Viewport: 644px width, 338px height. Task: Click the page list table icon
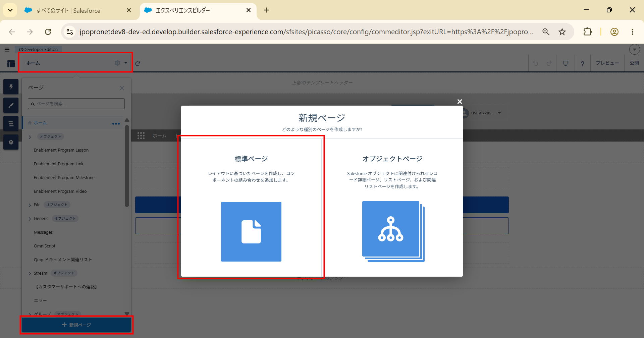[x=11, y=63]
